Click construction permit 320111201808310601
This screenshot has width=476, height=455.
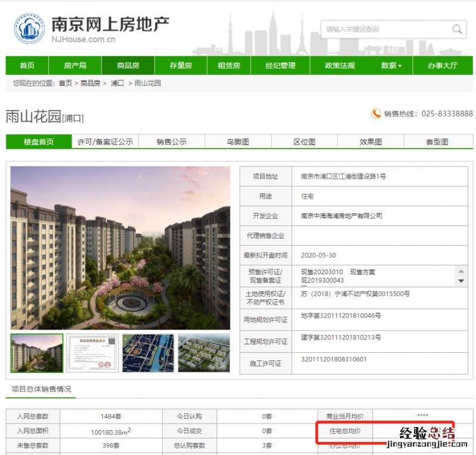(334, 359)
